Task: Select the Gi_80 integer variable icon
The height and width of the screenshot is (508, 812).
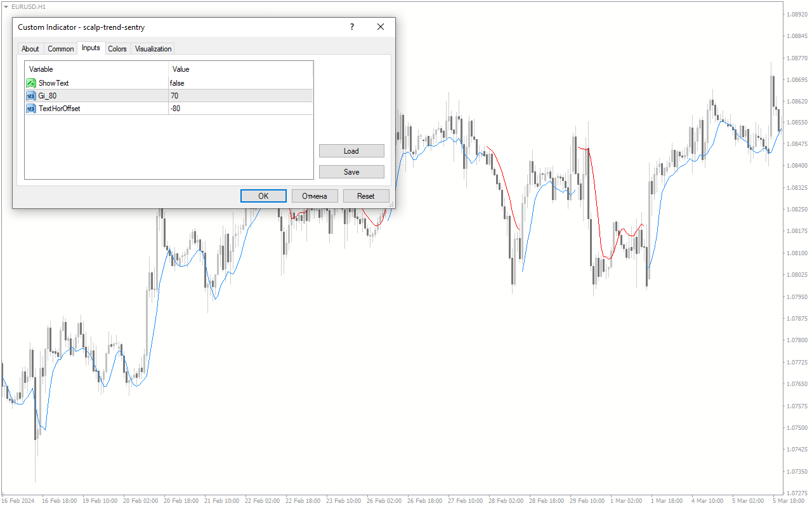Action: tap(31, 96)
